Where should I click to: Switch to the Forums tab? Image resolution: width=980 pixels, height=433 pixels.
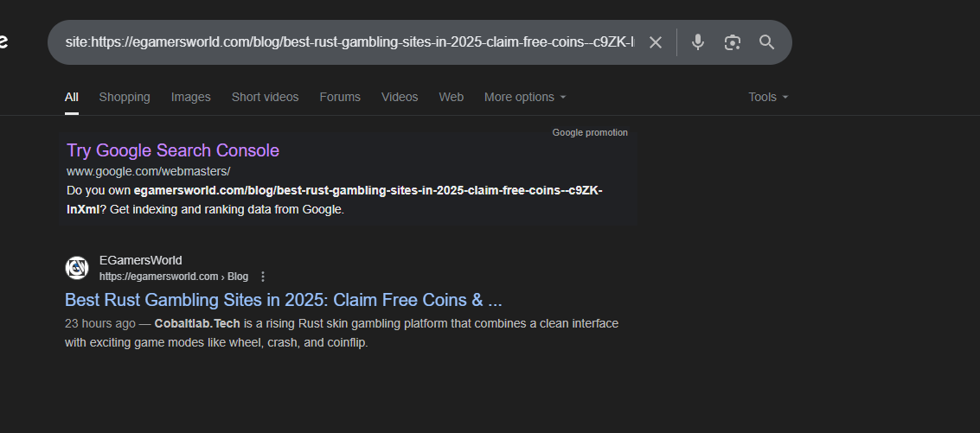tap(340, 98)
